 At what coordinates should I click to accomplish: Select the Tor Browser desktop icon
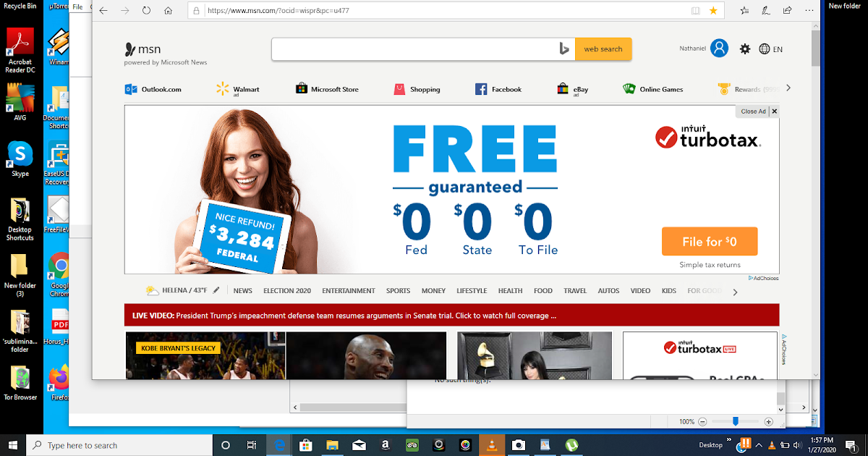(20, 383)
